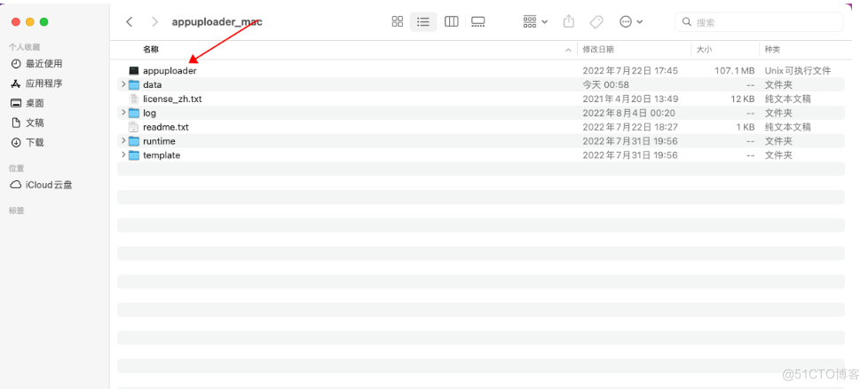This screenshot has width=868, height=389.
Task: Expand the data folder disclosure arrow
Action: point(123,84)
